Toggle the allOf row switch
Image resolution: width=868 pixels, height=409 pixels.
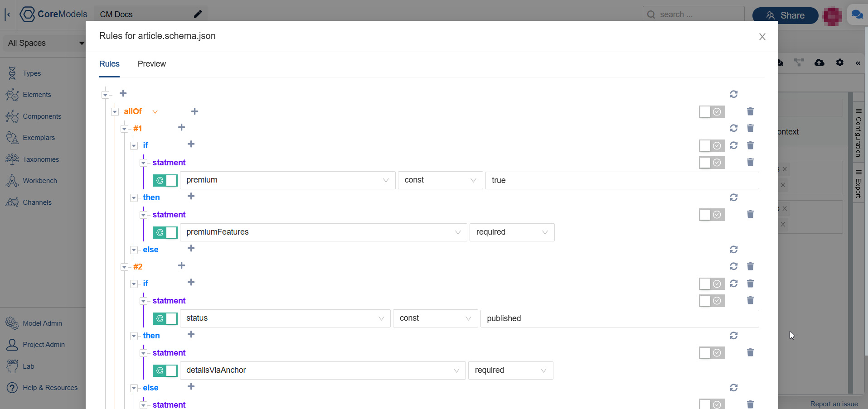point(712,111)
